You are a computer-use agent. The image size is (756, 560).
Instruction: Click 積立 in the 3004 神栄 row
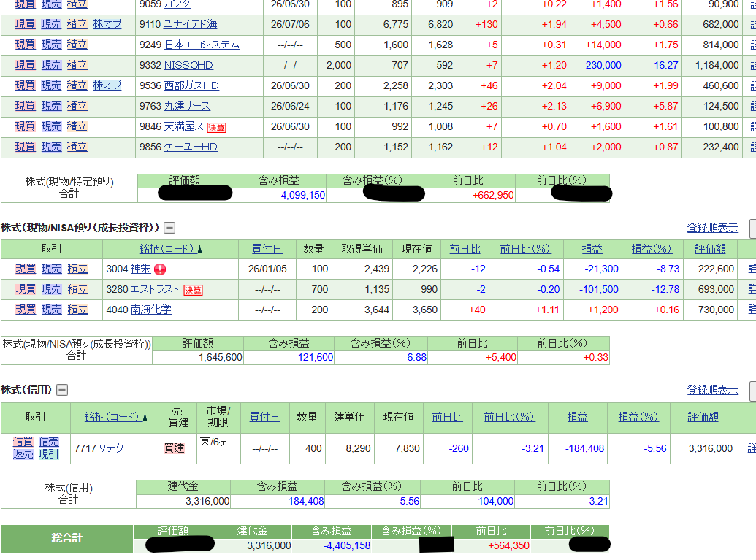click(x=77, y=269)
